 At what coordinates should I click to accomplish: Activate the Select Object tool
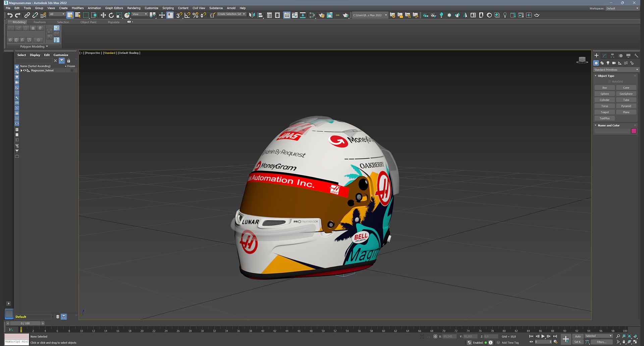pos(70,15)
